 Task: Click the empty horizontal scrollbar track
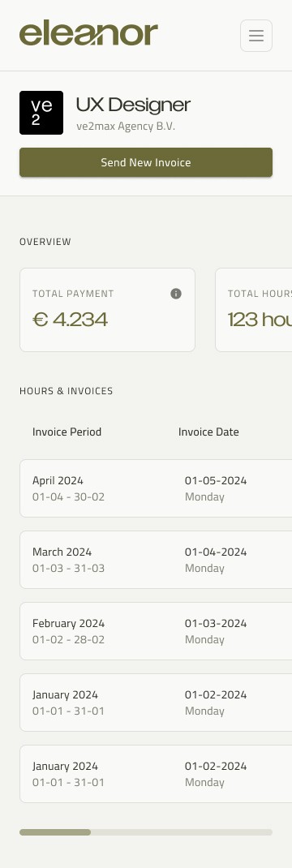tap(182, 832)
